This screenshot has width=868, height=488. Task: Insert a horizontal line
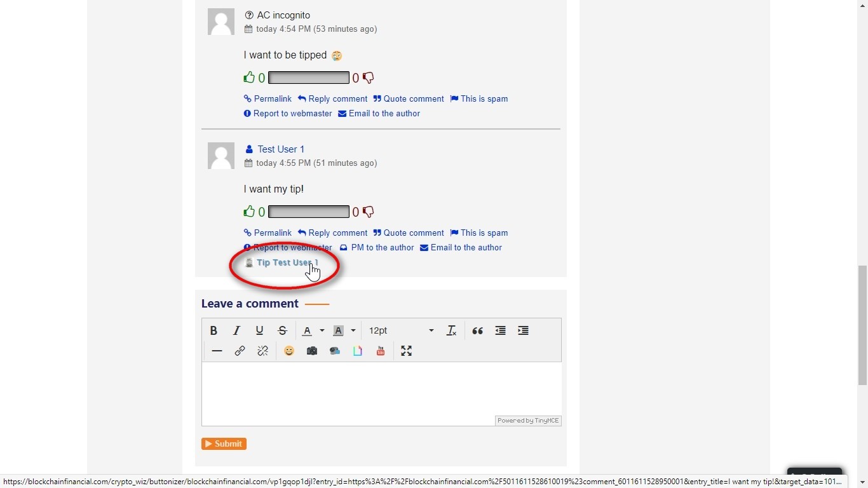(x=217, y=351)
